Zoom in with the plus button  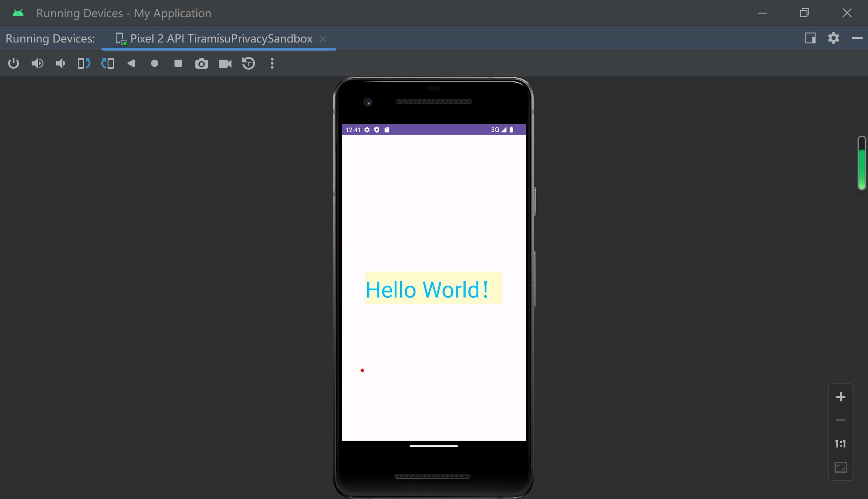(841, 397)
